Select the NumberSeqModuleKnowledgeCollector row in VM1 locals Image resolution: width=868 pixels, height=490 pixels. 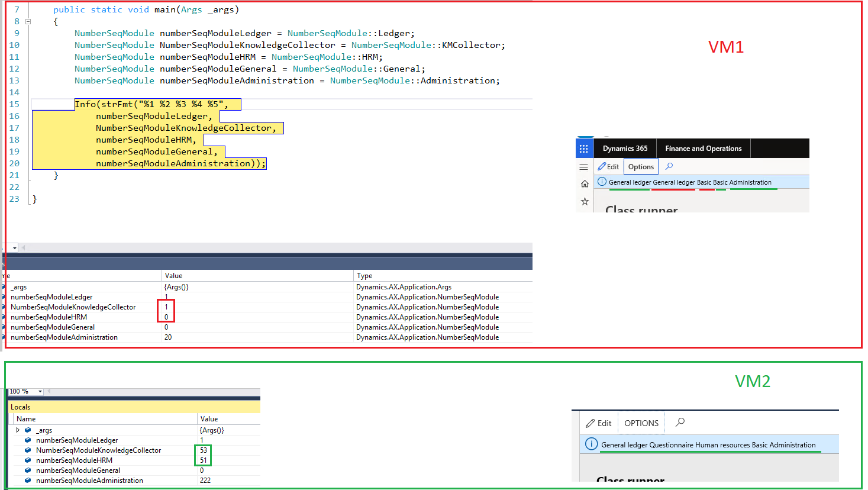coord(267,307)
